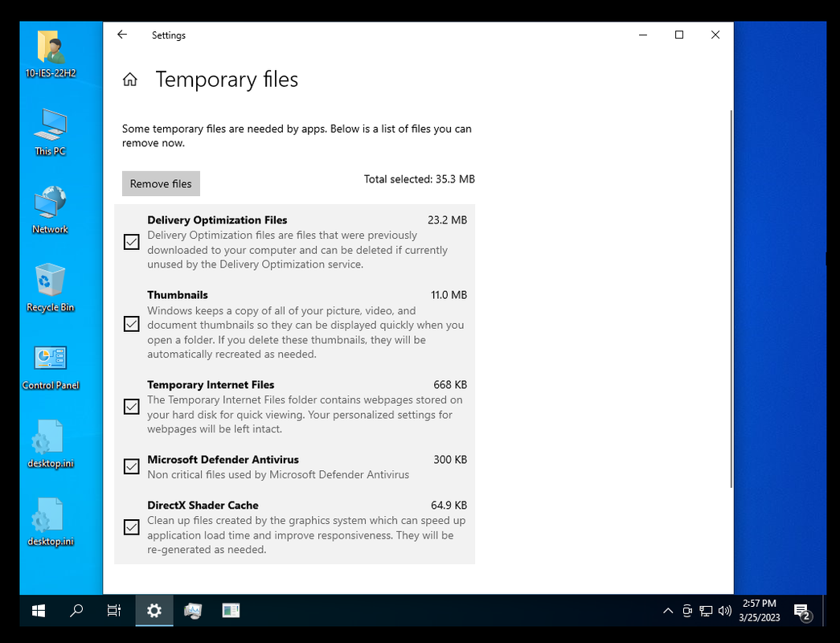Click the Settings gear taskbar icon
The height and width of the screenshot is (643, 840).
tap(154, 610)
